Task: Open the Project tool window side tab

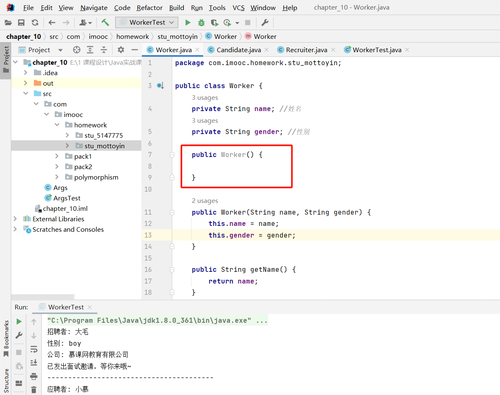Action: point(6,59)
